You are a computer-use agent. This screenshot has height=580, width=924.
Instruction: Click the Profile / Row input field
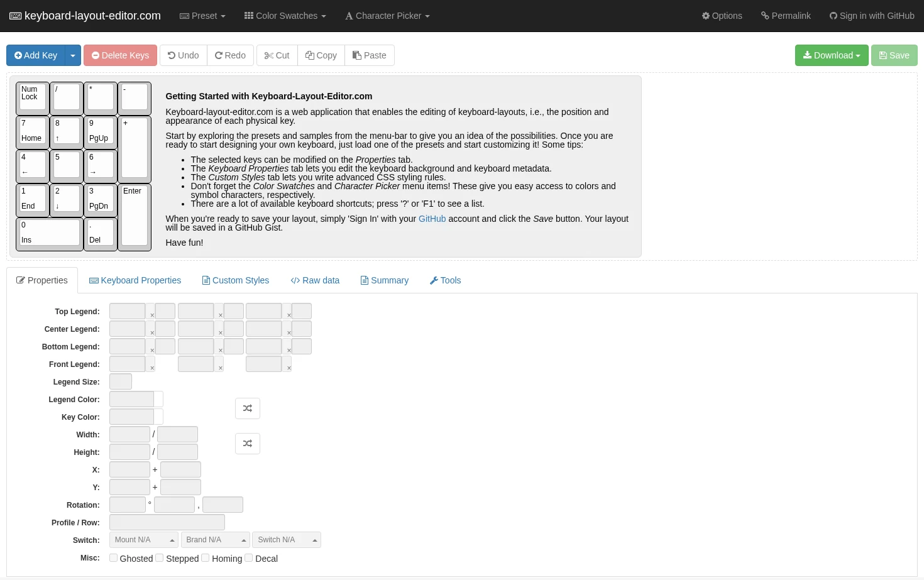pyautogui.click(x=167, y=522)
